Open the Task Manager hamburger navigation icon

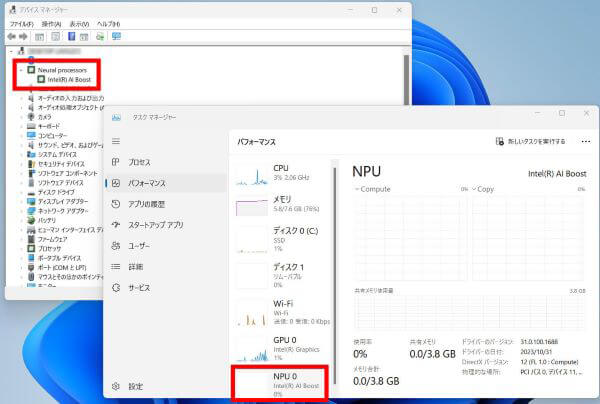pyautogui.click(x=116, y=141)
